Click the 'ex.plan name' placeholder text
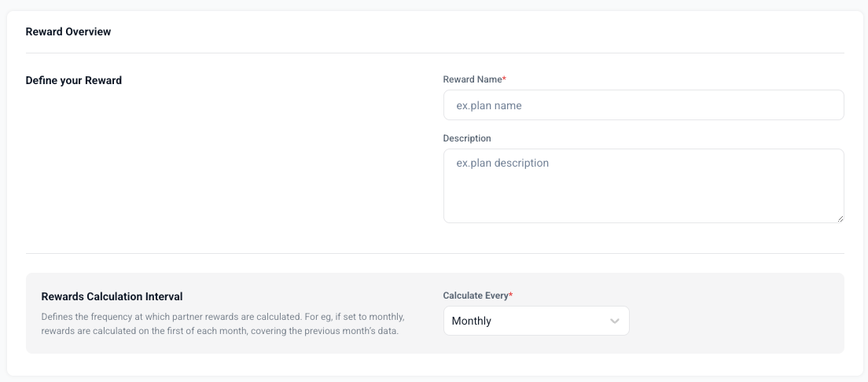This screenshot has height=382, width=868. [x=489, y=106]
